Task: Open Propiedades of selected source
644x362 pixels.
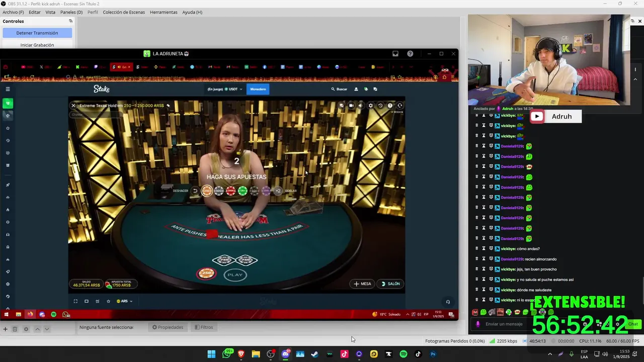Action: click(168, 327)
